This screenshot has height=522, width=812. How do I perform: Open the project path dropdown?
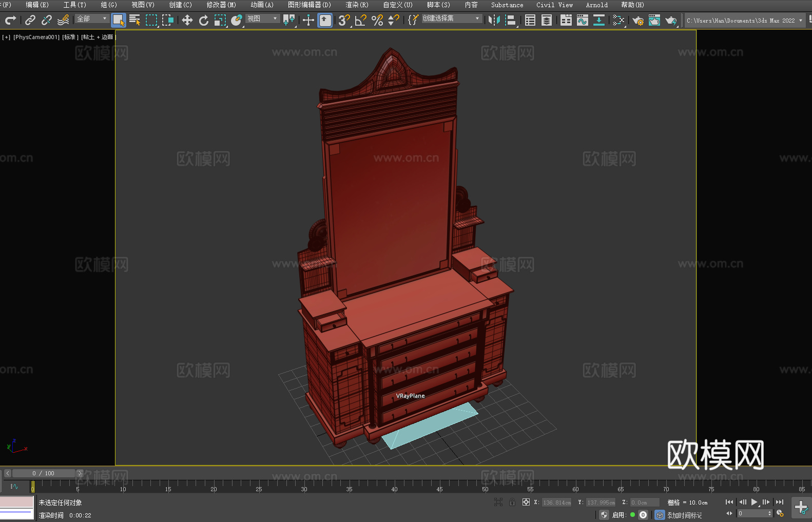[x=745, y=21]
